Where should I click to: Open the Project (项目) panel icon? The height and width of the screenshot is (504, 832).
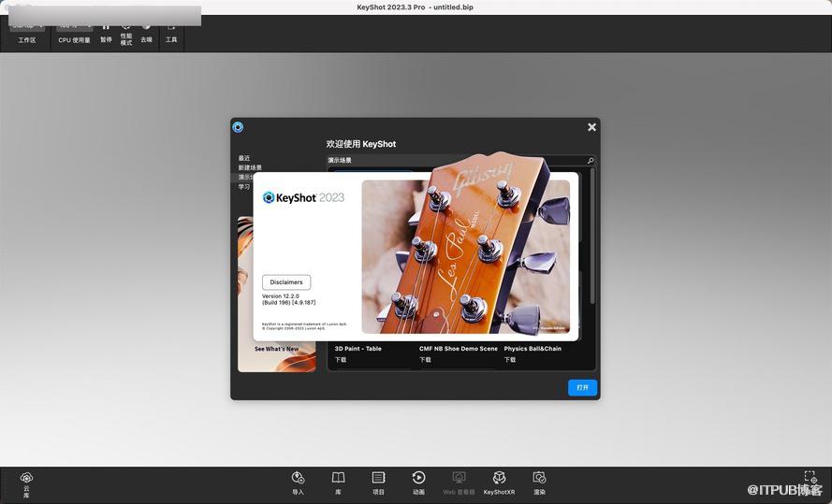[x=378, y=479]
